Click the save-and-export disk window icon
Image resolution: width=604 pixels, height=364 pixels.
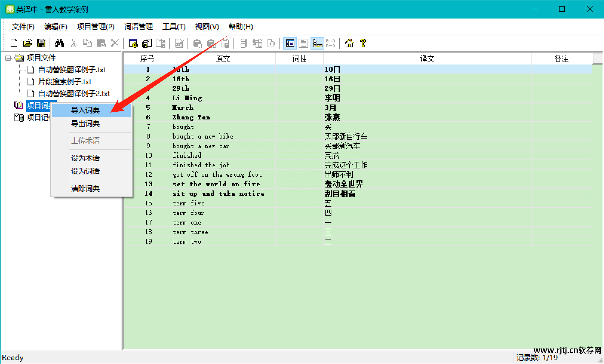[147, 44]
